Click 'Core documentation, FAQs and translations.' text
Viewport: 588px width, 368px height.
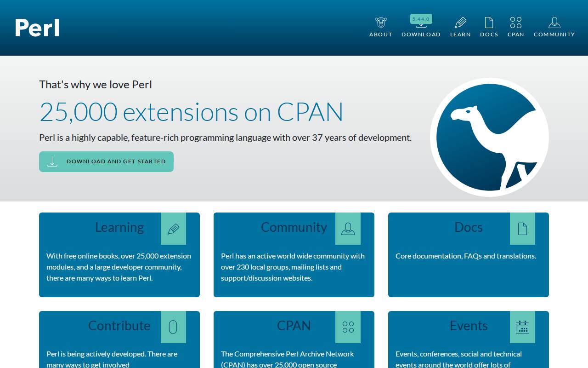(x=466, y=256)
